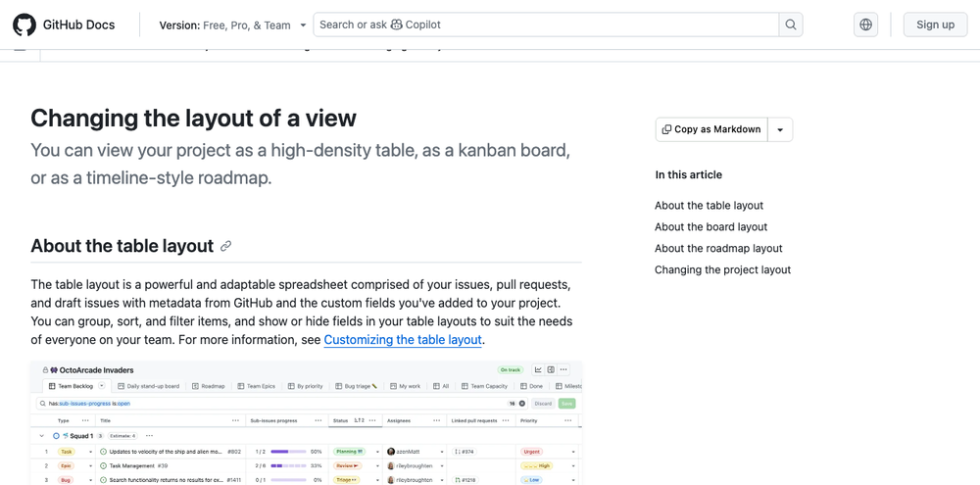Jump to About the roadmap layout section
The image size is (980, 485).
pos(718,248)
